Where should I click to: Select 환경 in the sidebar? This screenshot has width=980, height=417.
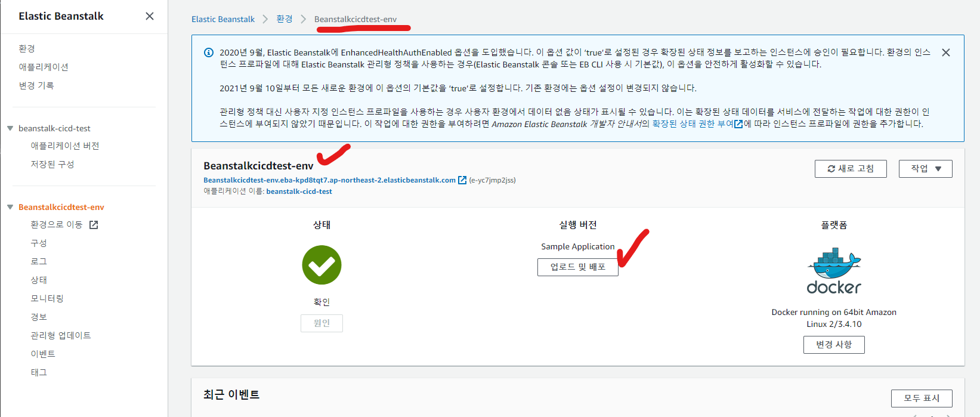click(x=27, y=48)
